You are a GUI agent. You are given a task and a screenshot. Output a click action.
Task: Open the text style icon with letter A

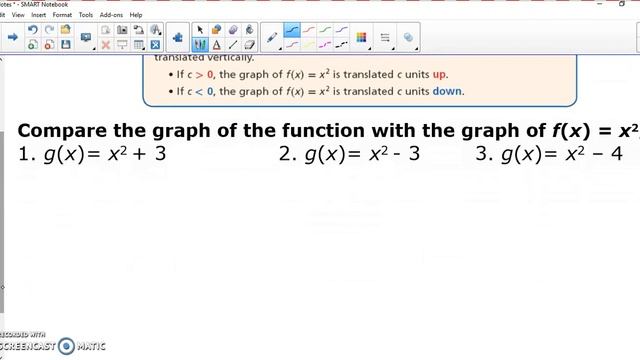(x=155, y=30)
